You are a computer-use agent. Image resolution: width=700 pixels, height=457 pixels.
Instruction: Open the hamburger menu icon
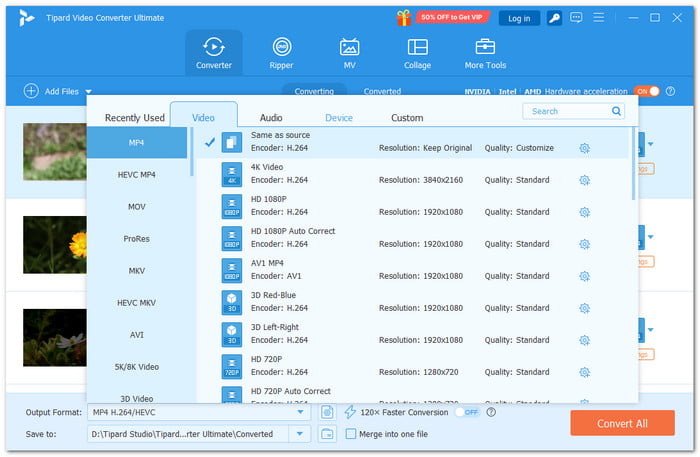point(599,18)
